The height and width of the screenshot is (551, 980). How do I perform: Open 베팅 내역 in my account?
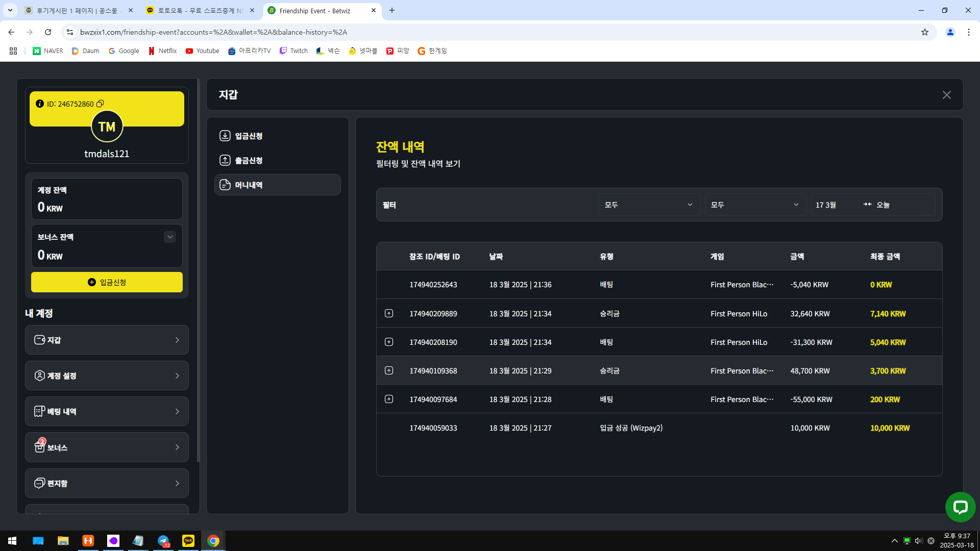click(107, 411)
